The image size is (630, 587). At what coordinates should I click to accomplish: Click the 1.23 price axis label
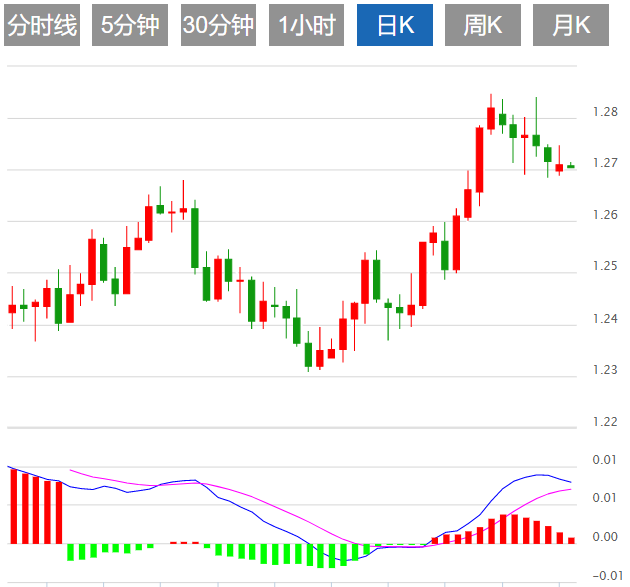605,370
